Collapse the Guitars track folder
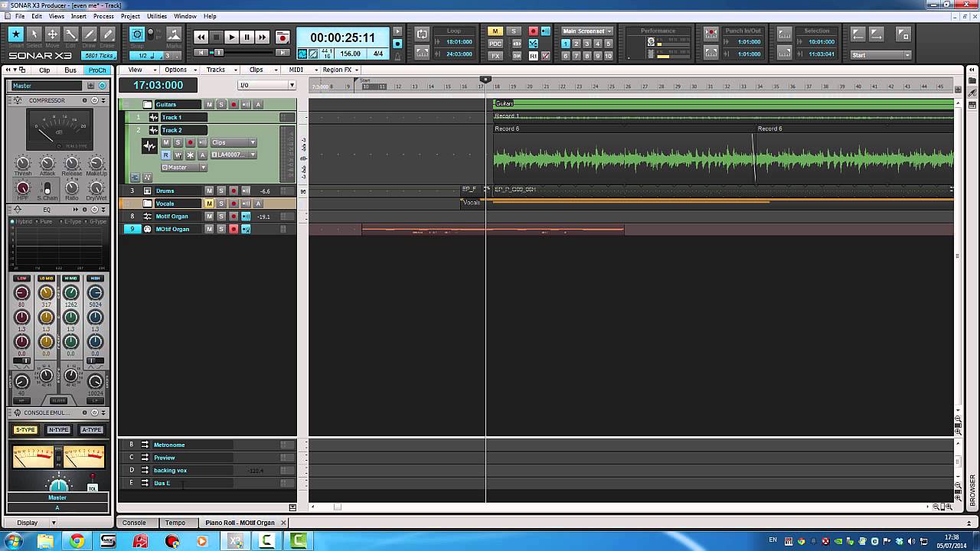The width and height of the screenshot is (980, 551). [x=148, y=104]
